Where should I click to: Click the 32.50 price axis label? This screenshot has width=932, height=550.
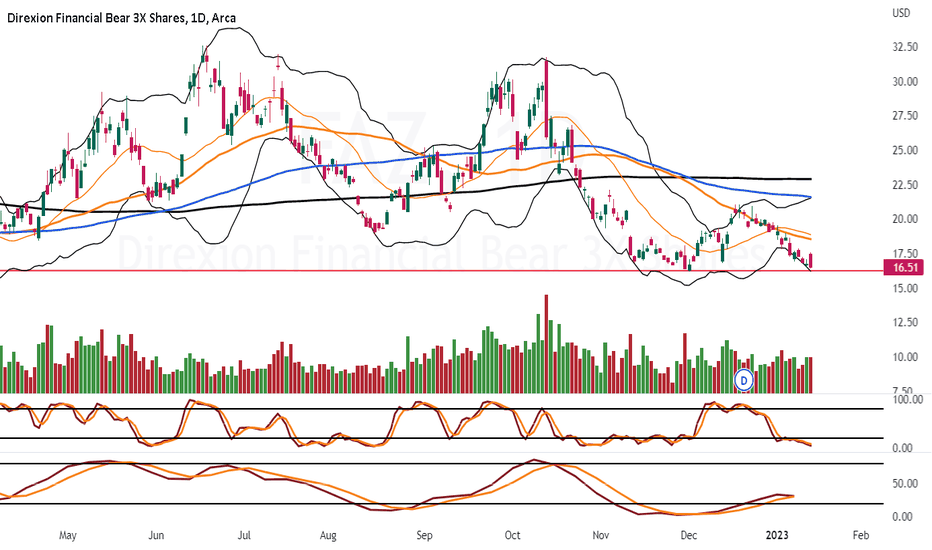tap(905, 47)
